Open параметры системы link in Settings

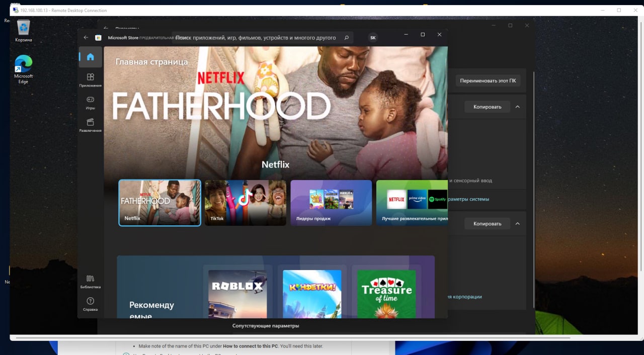[x=468, y=199]
